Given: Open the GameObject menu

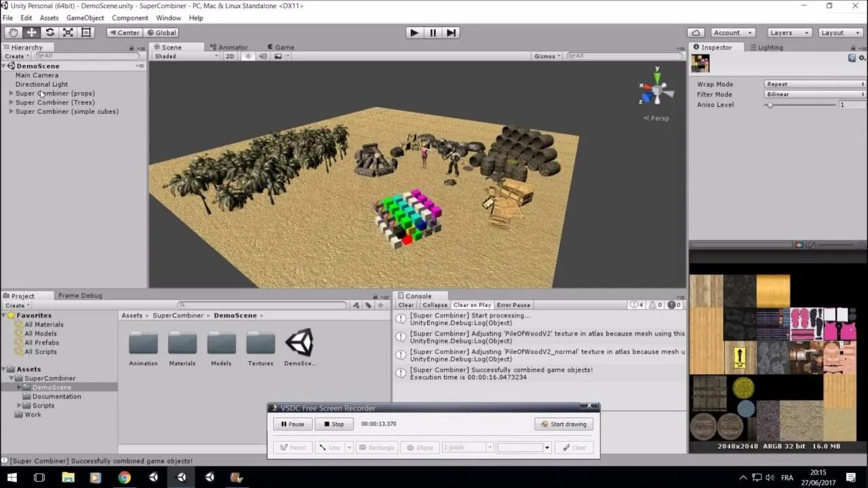Looking at the screenshot, I should [85, 18].
